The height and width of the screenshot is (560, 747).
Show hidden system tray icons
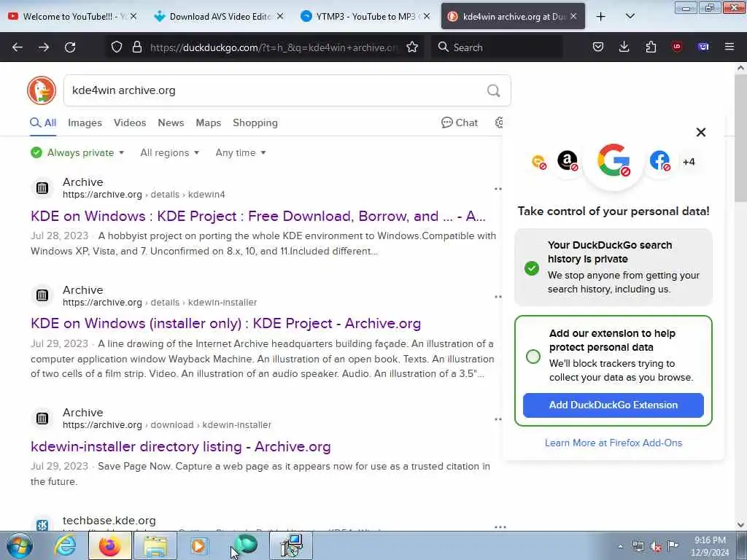pyautogui.click(x=620, y=547)
